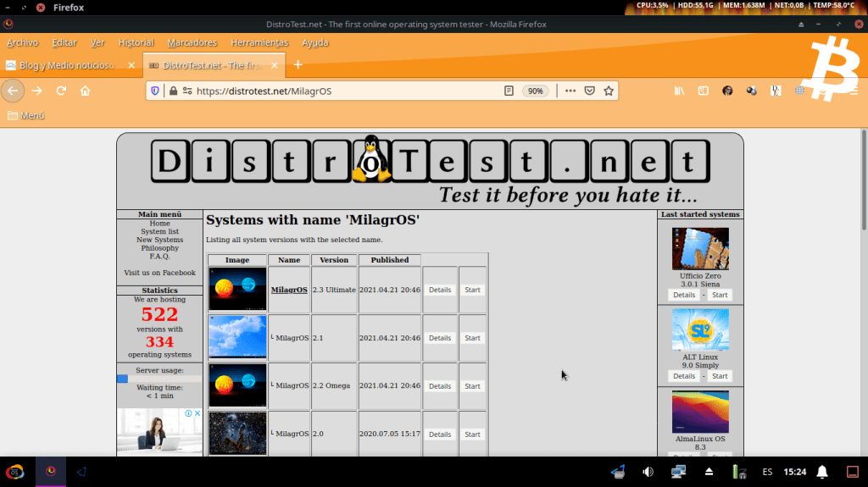Click the URL address field
Screen dimensions: 868x487
[x=339, y=91]
